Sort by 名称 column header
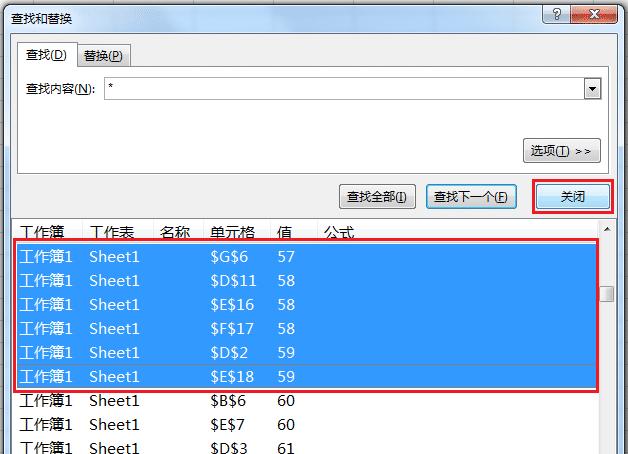This screenshot has width=628, height=454. (179, 231)
